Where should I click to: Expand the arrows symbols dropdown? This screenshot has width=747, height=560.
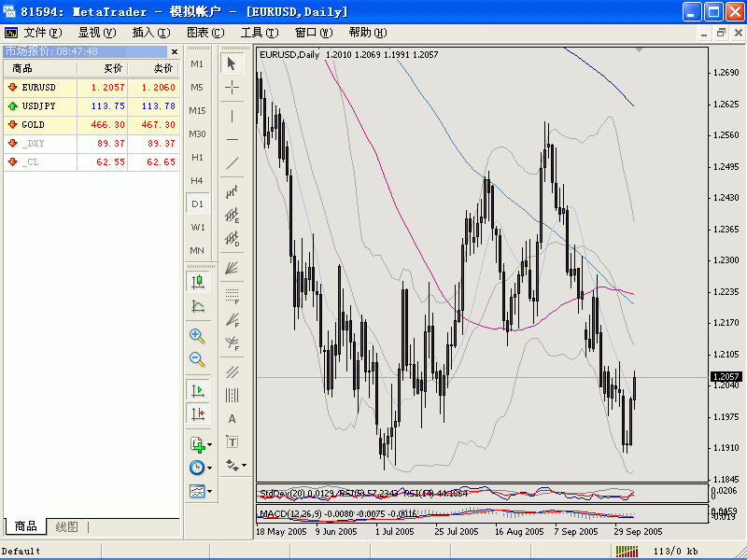tap(235, 465)
